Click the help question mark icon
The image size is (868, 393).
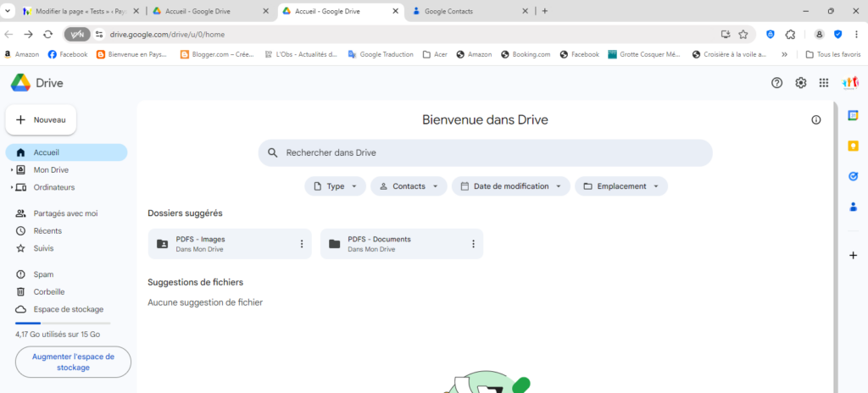click(776, 83)
